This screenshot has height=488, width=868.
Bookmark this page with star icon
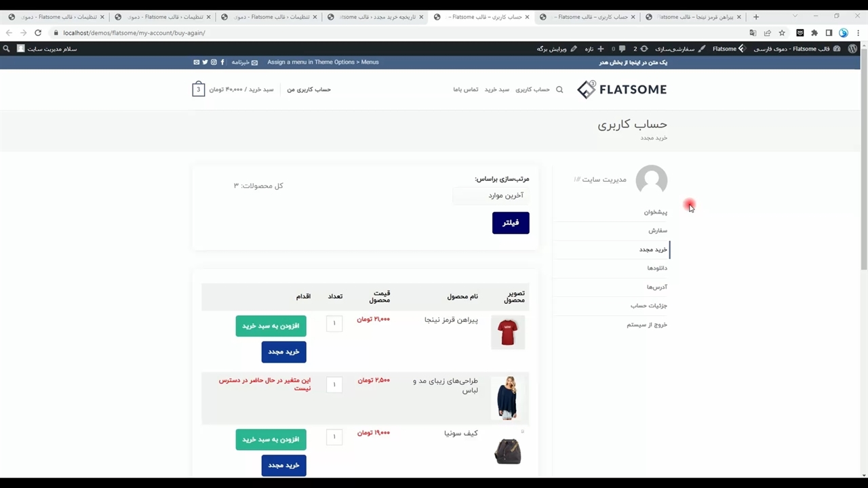pyautogui.click(x=782, y=33)
